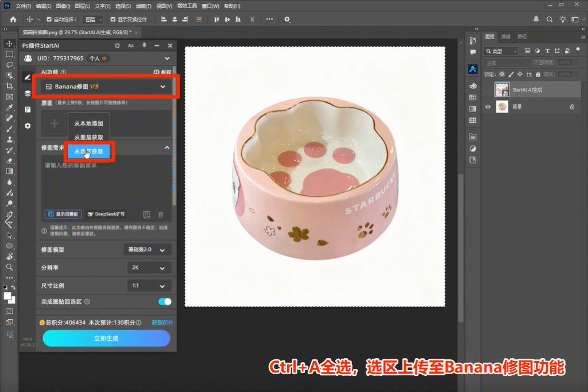Clear the prompt with trash icon
The height and width of the screenshot is (392, 588).
tap(161, 214)
